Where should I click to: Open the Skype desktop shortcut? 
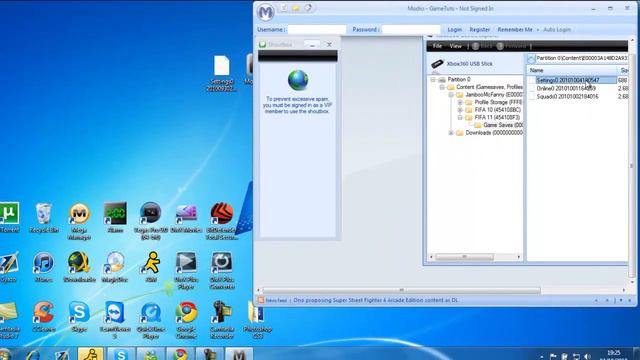79,317
